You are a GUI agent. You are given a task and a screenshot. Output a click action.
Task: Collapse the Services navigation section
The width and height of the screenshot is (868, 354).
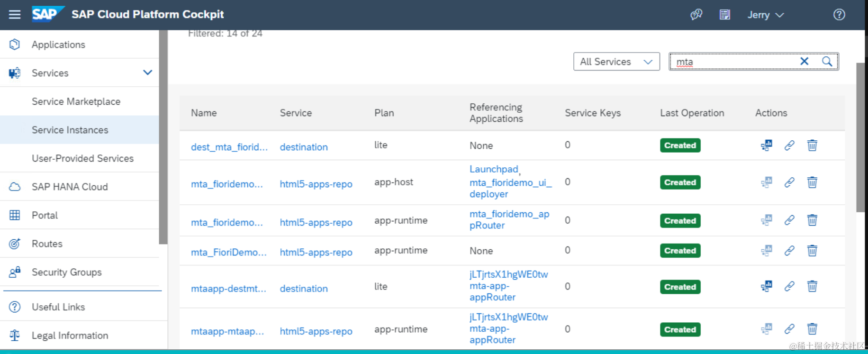(148, 73)
